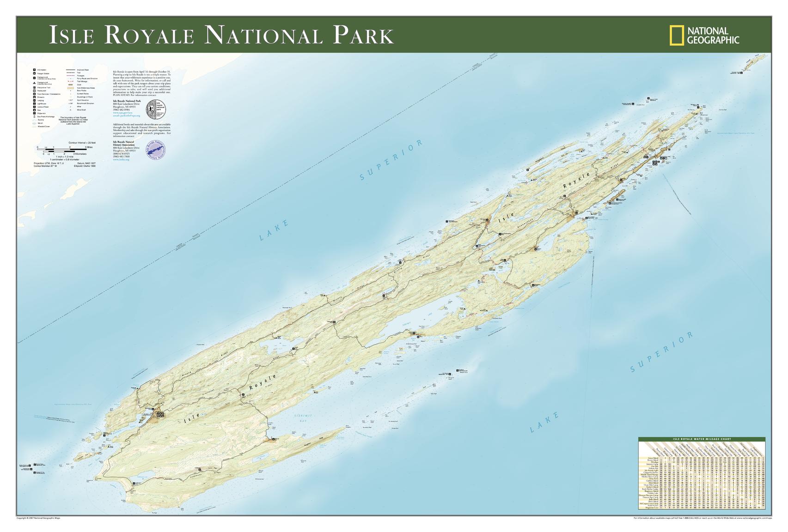
Task: Click the Shipwreck legend icon
Action: [x=34, y=113]
